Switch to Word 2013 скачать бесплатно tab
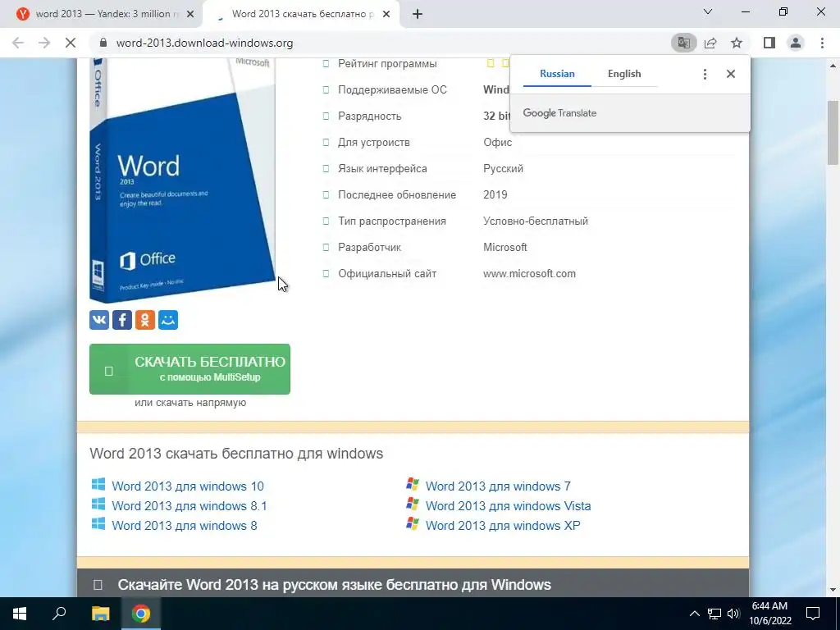840x630 pixels. pos(302,14)
